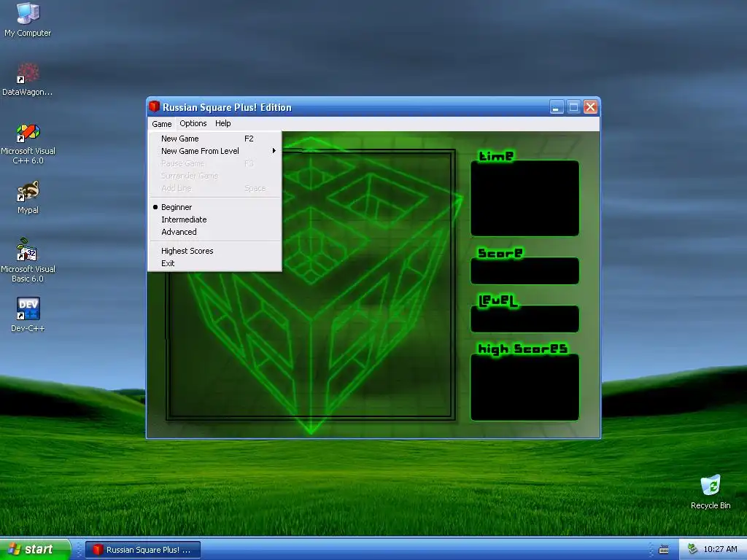Click the black time display panel
The height and width of the screenshot is (560, 747).
click(525, 198)
